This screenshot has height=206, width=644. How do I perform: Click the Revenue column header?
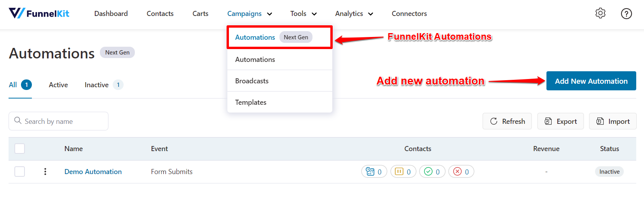546,149
